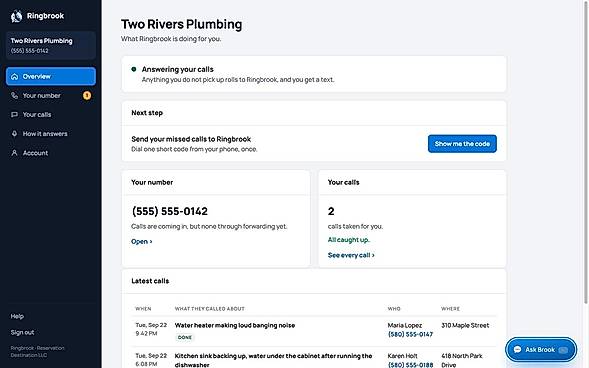Image resolution: width=589 pixels, height=368 pixels.
Task: Click the All caught up status text
Action: (x=349, y=240)
